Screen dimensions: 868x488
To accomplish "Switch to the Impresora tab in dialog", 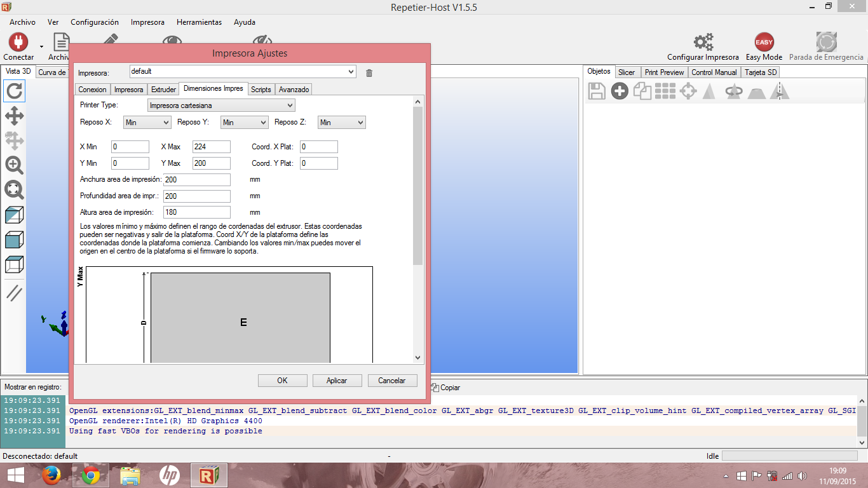I will coord(128,90).
